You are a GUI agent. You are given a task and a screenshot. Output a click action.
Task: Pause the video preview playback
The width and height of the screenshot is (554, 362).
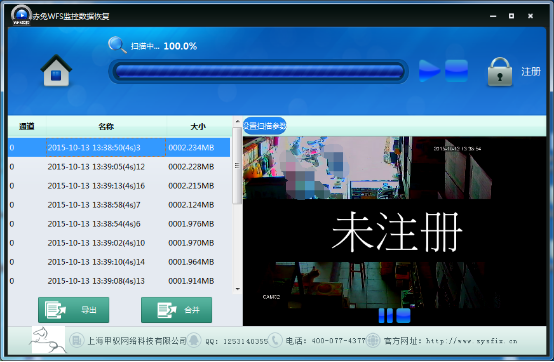pos(385,315)
